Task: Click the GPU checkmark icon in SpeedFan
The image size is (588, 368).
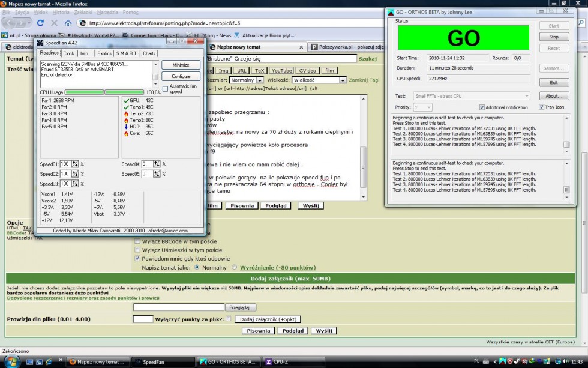Action: pos(126,100)
